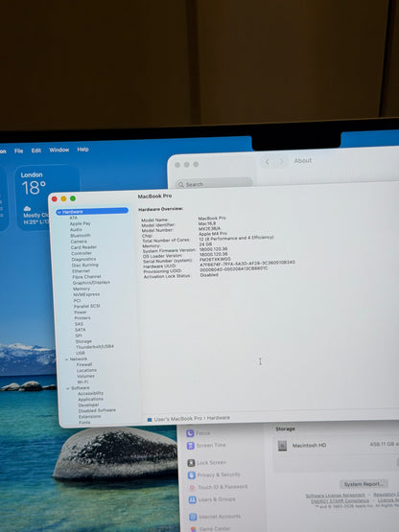Collapse the Hardware tree section

[x=59, y=212]
